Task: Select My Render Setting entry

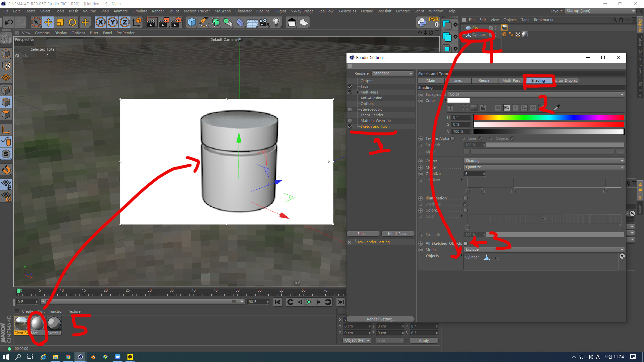Action: 373,242
